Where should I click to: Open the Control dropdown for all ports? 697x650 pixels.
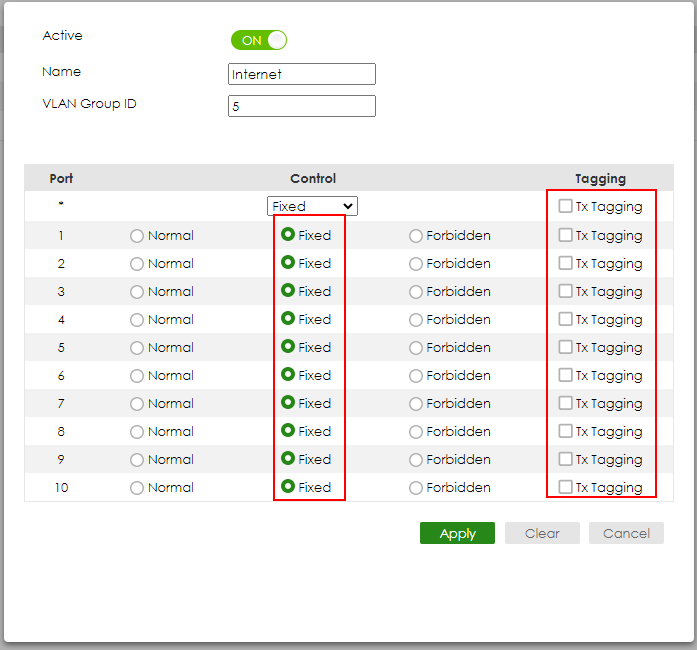312,207
